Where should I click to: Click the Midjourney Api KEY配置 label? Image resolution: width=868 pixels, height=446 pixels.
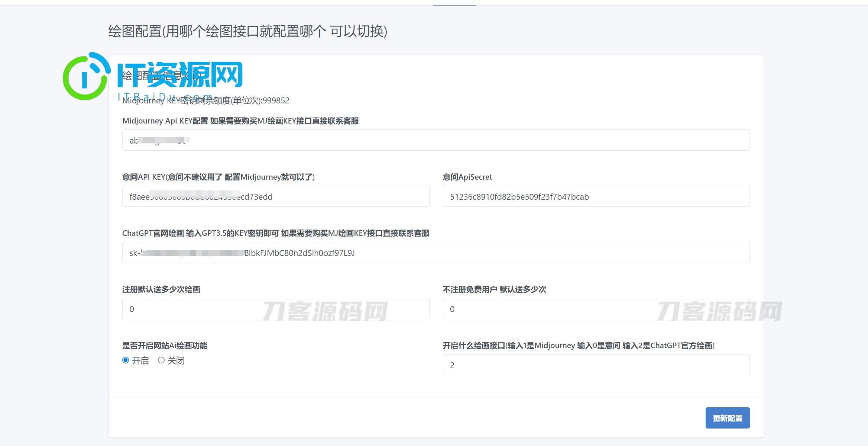[x=240, y=121]
